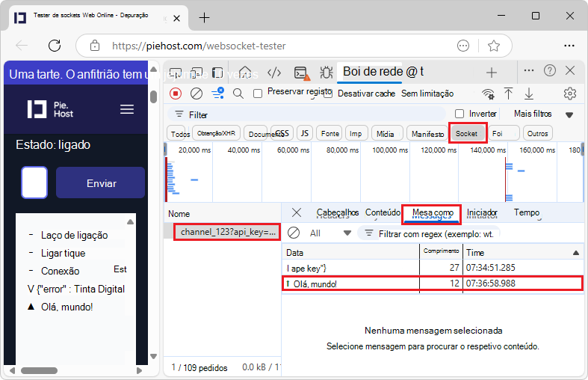
Task: Open the Iniciador details tab
Action: coord(482,213)
